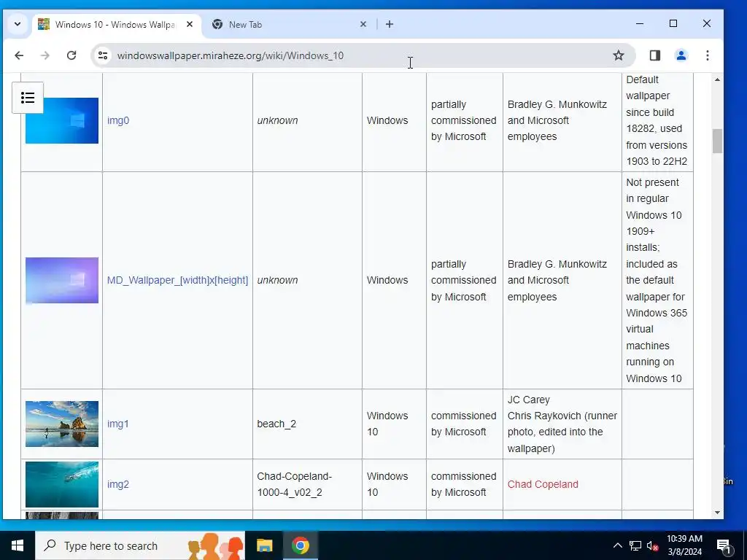Open the taskbar clock and date

pos(684,545)
